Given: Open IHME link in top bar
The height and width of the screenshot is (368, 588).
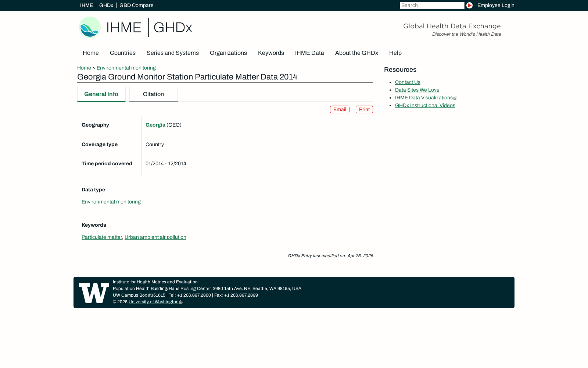Looking at the screenshot, I should (x=86, y=6).
